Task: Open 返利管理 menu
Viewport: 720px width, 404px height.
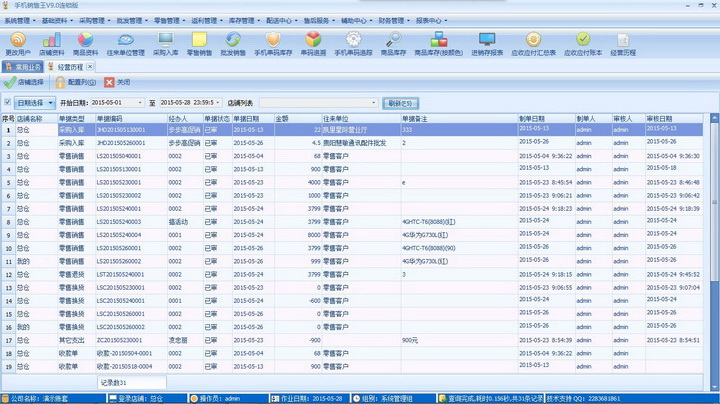Action: 207,21
